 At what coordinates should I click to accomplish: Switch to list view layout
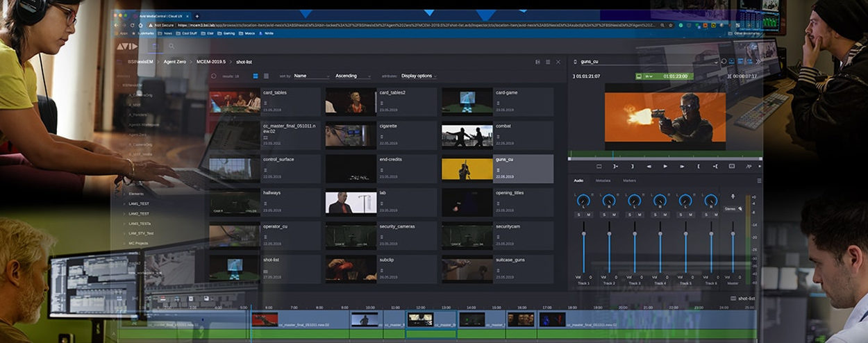266,76
